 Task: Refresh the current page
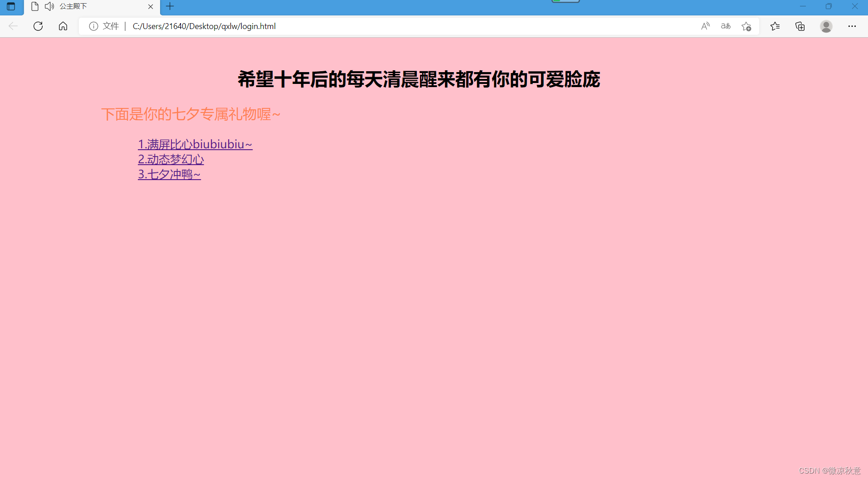click(38, 26)
